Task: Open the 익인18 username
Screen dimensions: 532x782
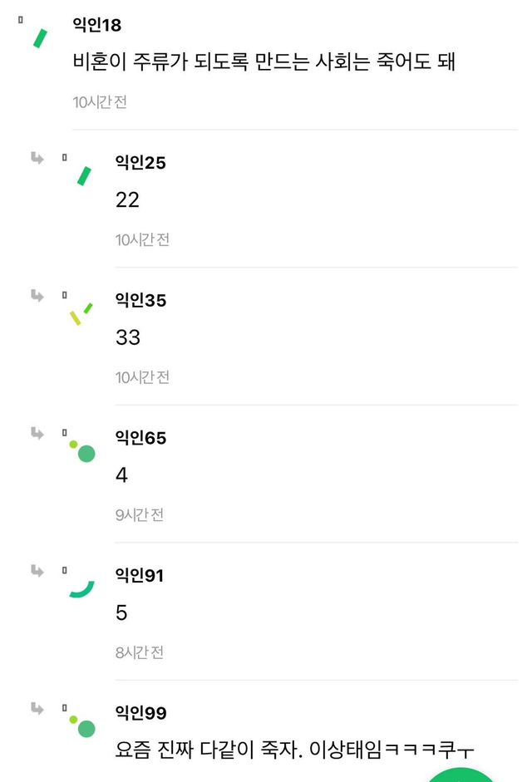Action: click(97, 25)
